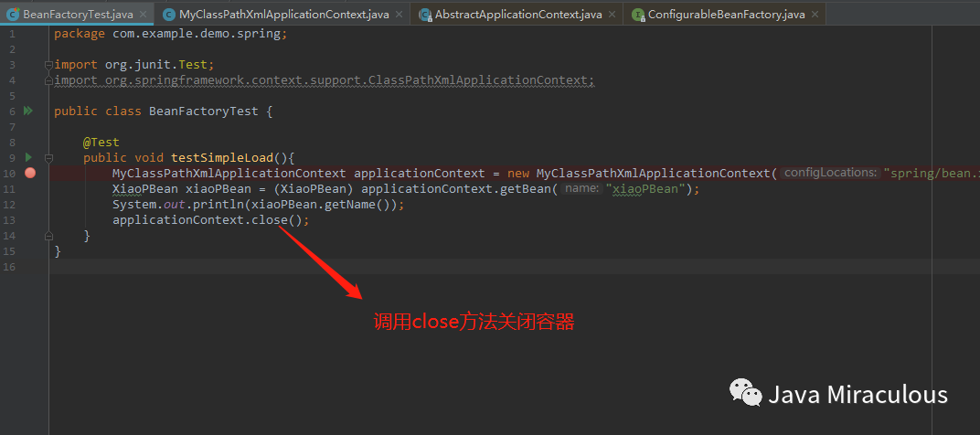Run BeanFactoryTest class from gutter icon
Screen dimensions: 980x435
(28, 111)
